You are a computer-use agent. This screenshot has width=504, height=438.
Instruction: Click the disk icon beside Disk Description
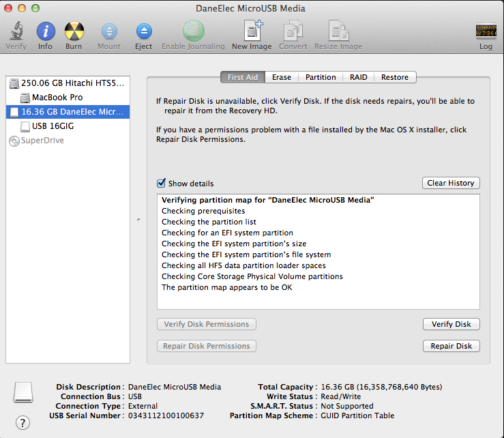23,392
